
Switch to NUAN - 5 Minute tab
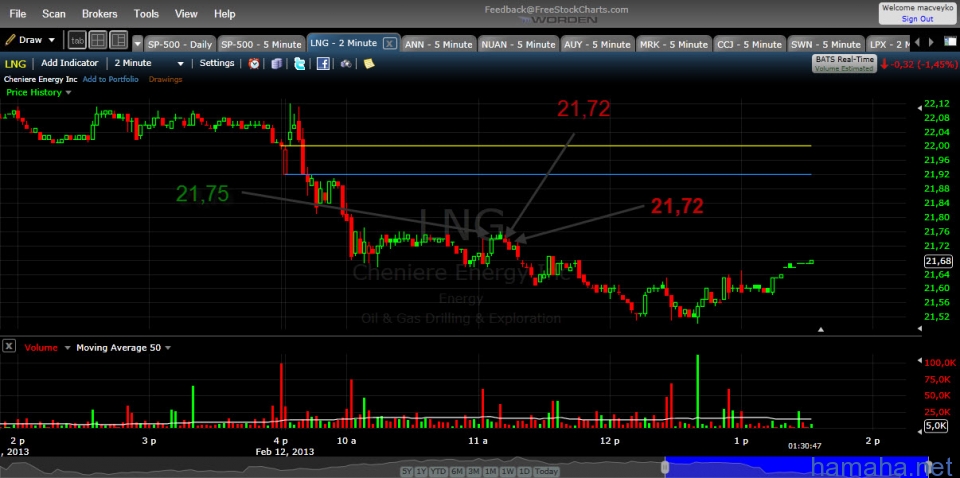pyautogui.click(x=519, y=44)
